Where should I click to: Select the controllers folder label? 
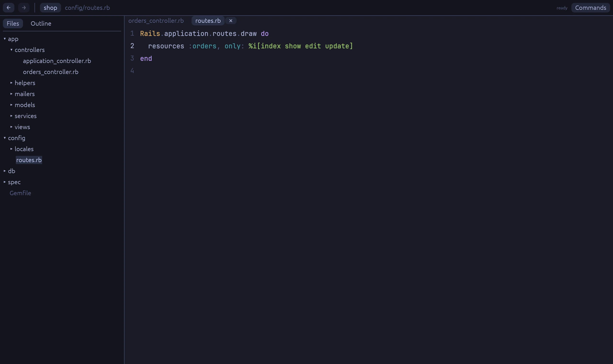click(x=30, y=50)
